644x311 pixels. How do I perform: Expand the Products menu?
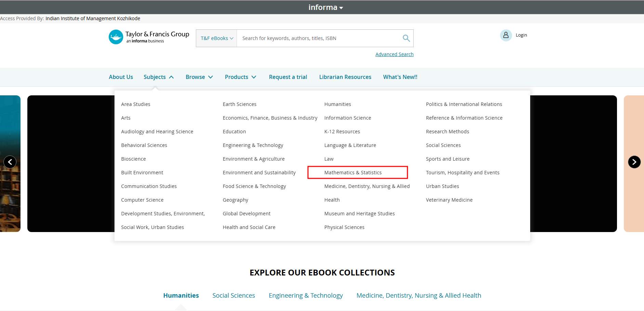(x=240, y=77)
